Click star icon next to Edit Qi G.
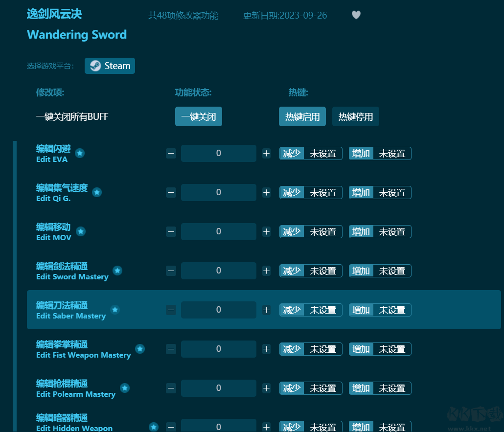The image size is (504, 432). 97,192
